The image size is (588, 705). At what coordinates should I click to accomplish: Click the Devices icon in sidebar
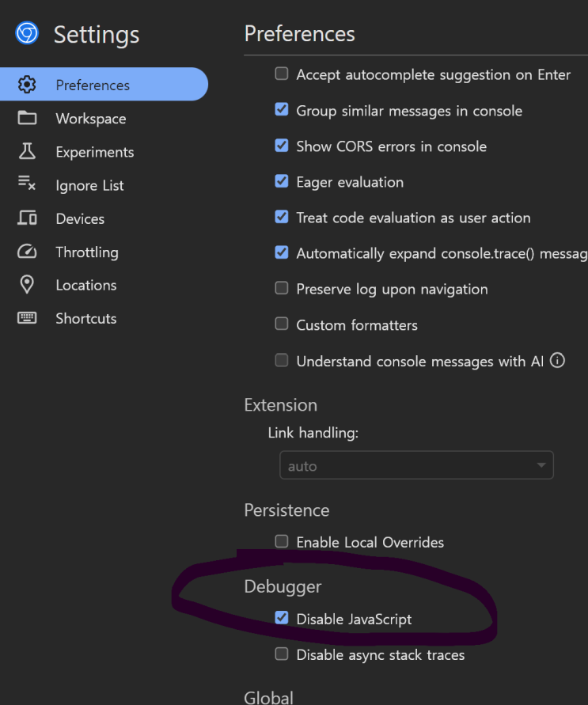[27, 218]
